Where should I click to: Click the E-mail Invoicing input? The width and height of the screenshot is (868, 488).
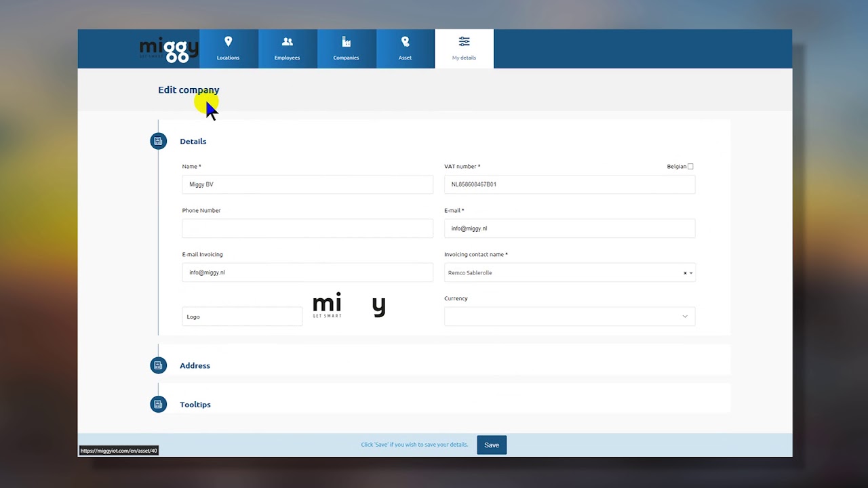click(x=307, y=272)
